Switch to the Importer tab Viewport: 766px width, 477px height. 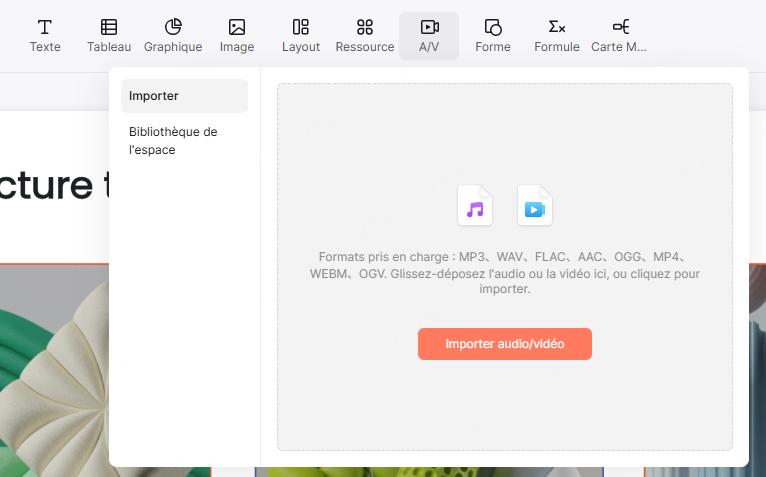pos(184,96)
